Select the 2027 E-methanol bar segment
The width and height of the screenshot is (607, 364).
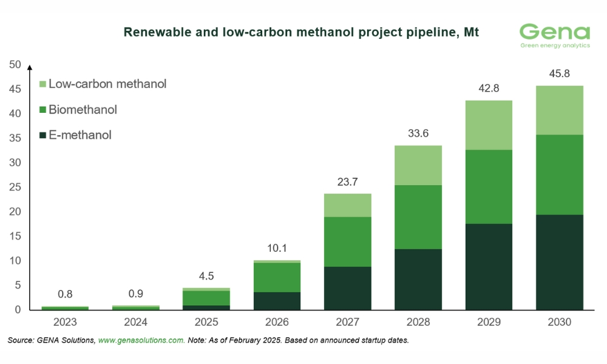click(x=348, y=288)
